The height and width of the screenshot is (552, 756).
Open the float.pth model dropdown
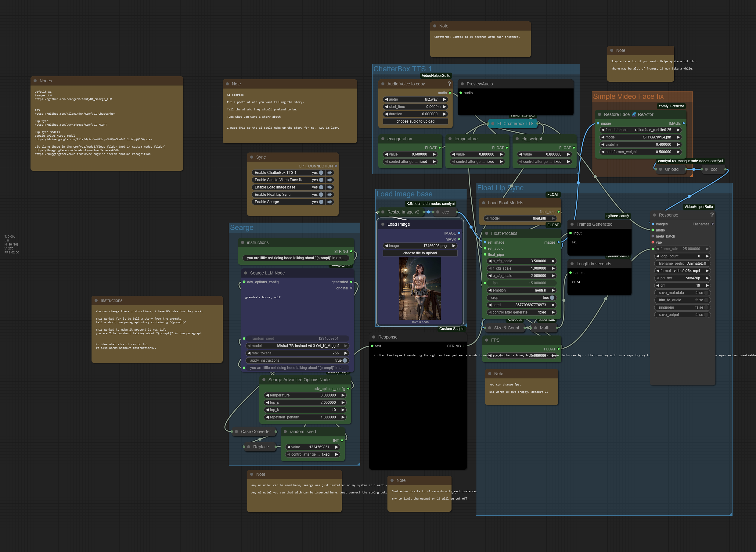tap(520, 219)
